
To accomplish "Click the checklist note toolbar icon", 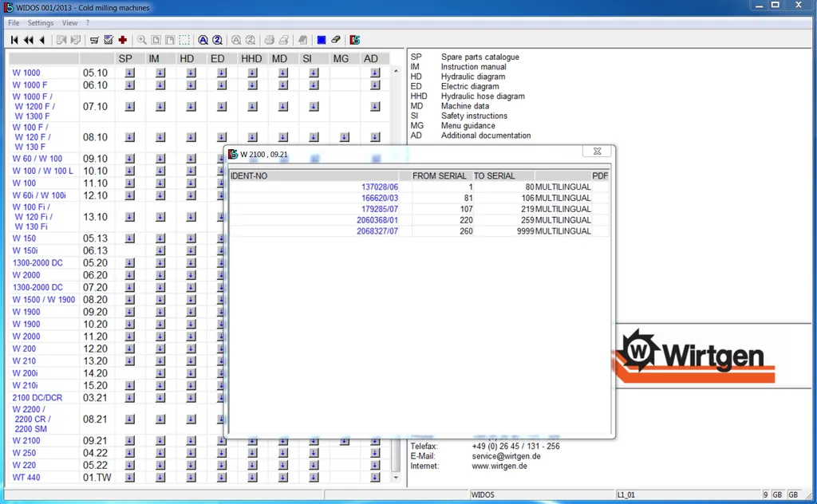I will (109, 40).
